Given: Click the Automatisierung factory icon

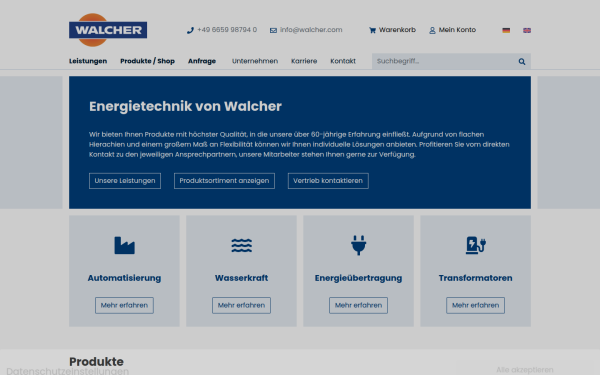Looking at the screenshot, I should 124,245.
